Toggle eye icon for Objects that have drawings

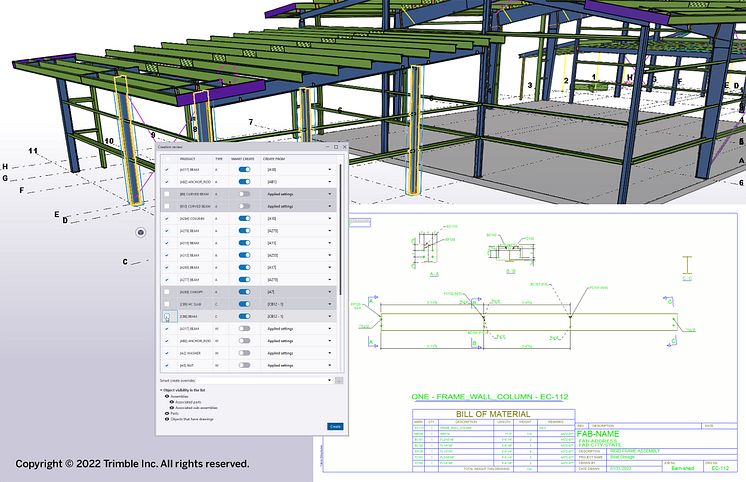[x=166, y=420]
